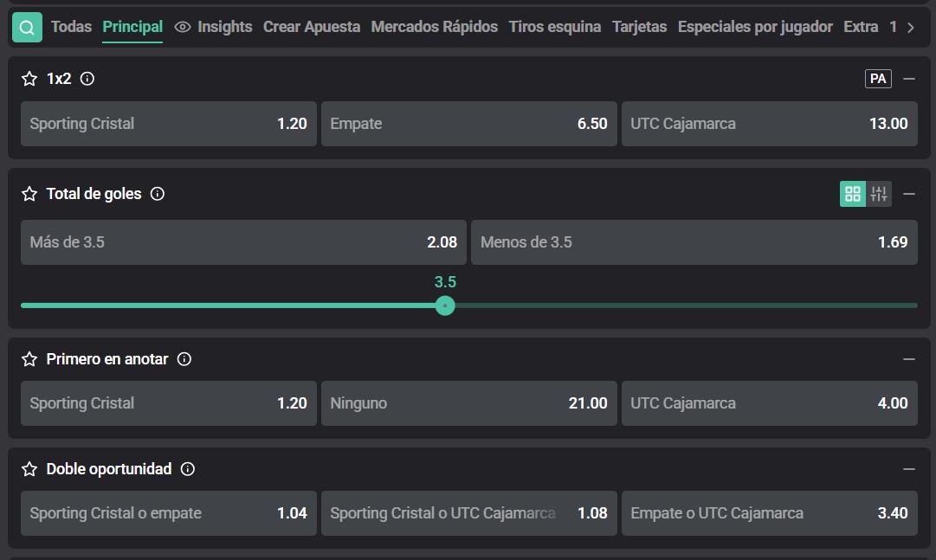This screenshot has width=936, height=560.
Task: Pick UTC Cajamarca first to score at 4.00
Action: pos(770,403)
